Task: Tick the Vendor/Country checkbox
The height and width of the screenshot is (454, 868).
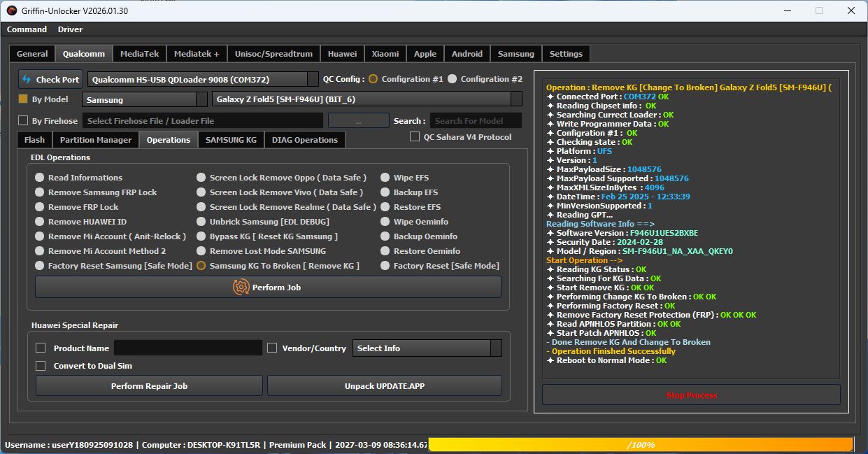Action: tap(272, 348)
